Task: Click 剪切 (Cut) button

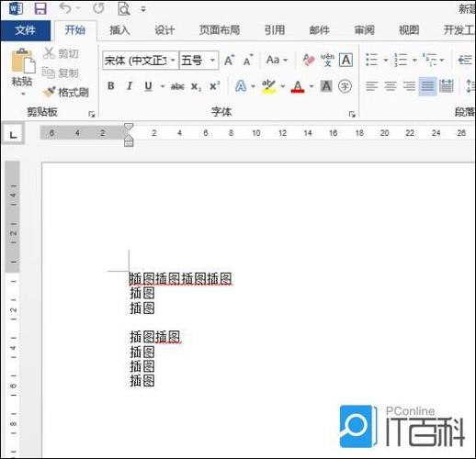Action: pos(61,53)
